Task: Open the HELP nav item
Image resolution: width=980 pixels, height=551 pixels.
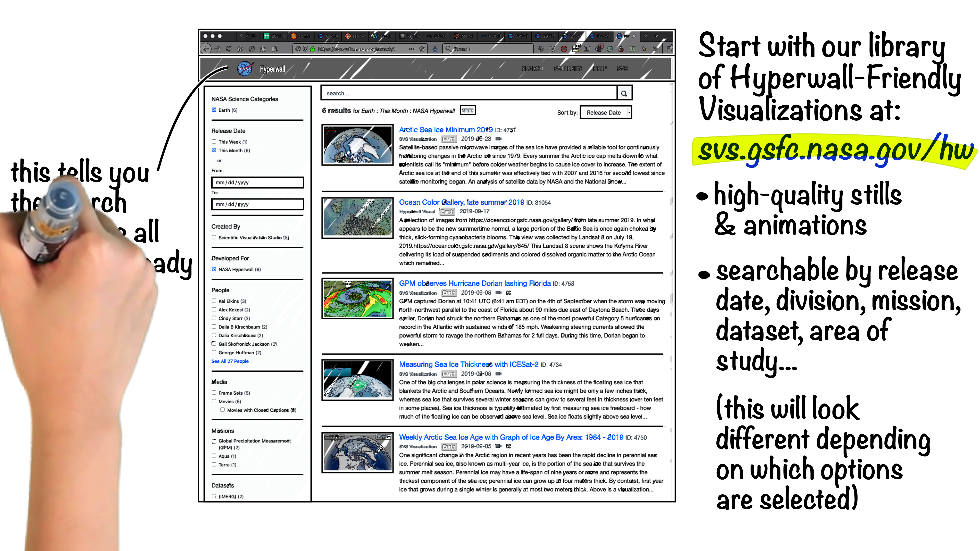Action: click(599, 68)
